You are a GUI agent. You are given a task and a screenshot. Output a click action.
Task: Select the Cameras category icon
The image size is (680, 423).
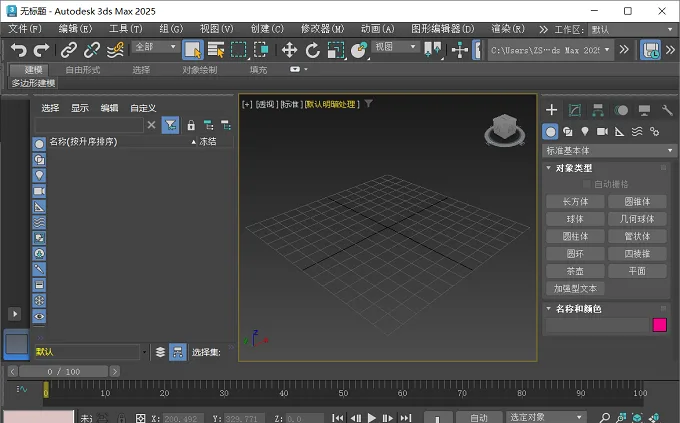[x=602, y=131]
